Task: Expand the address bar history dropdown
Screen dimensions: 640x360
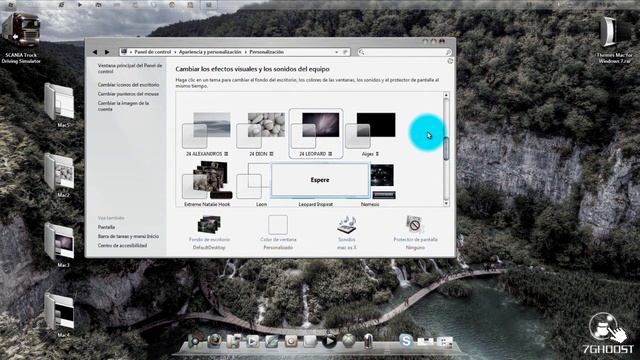Action: click(x=336, y=52)
